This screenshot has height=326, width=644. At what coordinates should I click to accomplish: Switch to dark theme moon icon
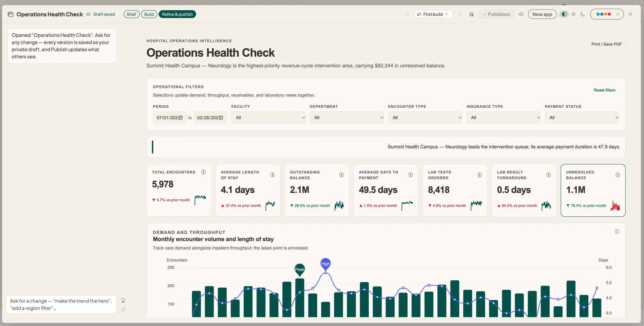(583, 14)
